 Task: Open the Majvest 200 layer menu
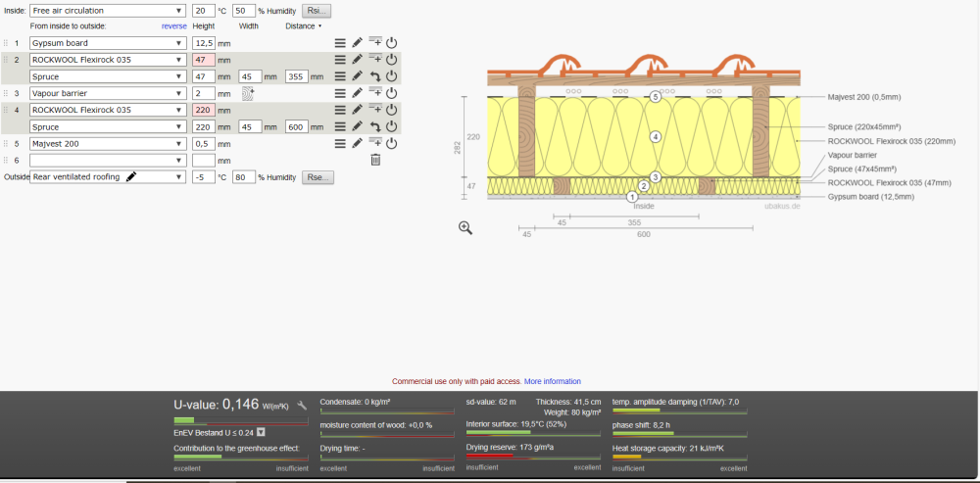tap(339, 144)
